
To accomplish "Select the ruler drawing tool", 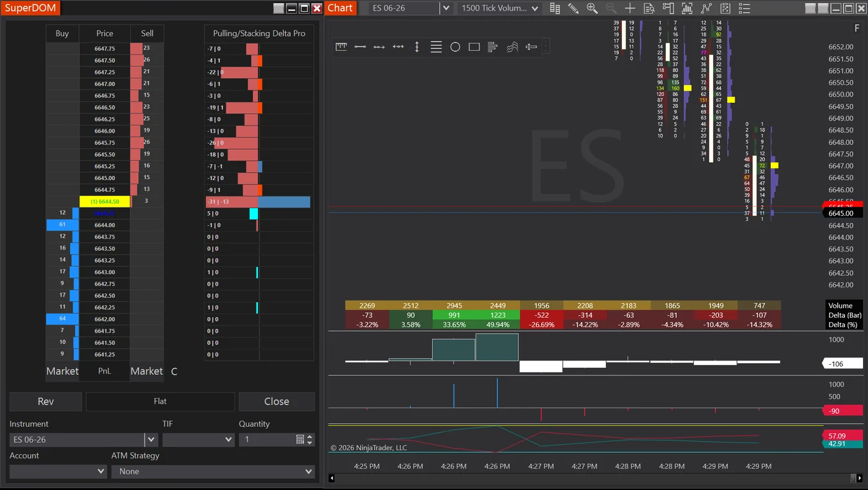I will tap(341, 46).
